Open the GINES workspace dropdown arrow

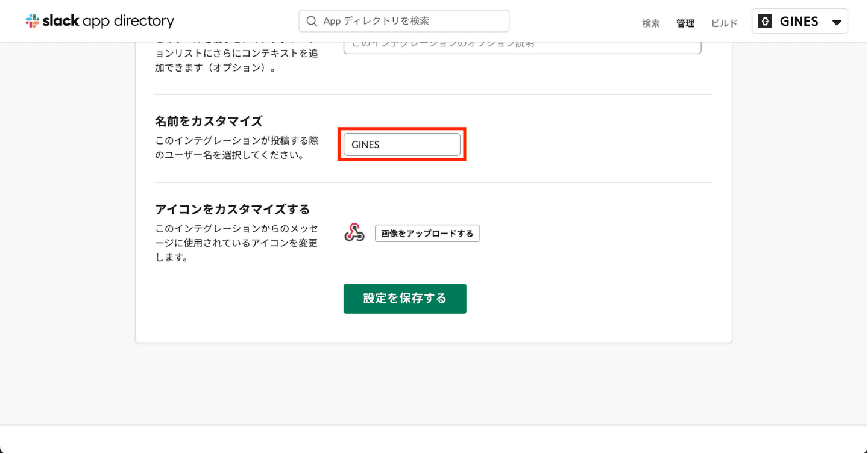tap(837, 23)
